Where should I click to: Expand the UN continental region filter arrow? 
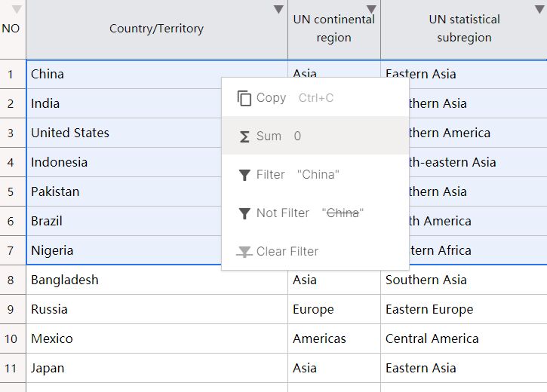click(x=371, y=10)
